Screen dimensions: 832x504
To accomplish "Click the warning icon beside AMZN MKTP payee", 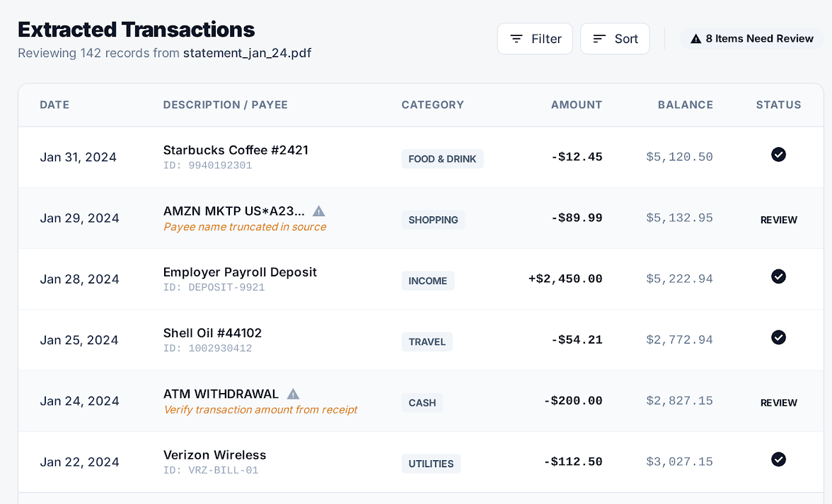I will [319, 211].
